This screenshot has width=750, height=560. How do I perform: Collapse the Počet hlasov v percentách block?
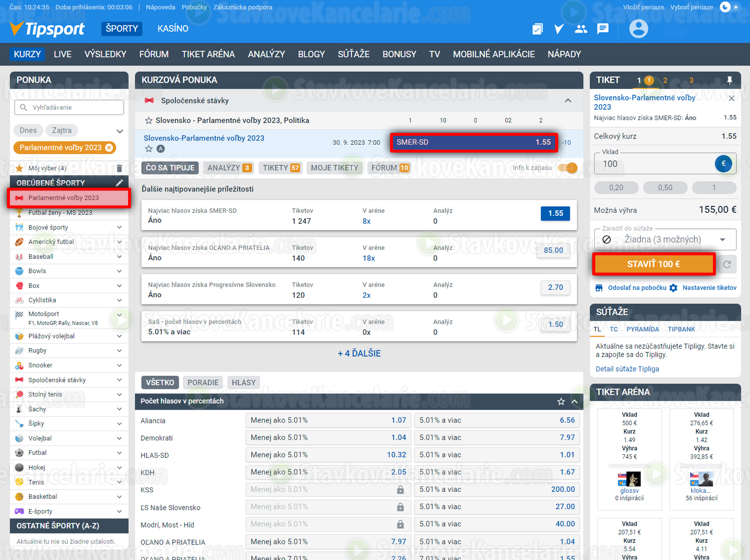click(x=574, y=401)
